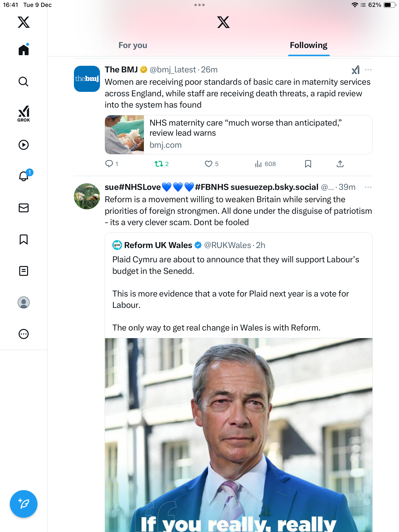Toggle repost on the BMJ post
This screenshot has width=399, height=532.
159,164
